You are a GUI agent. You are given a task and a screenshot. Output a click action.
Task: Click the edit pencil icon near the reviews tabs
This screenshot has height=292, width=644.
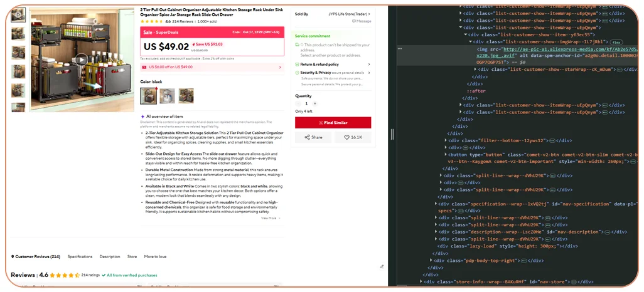point(382,266)
